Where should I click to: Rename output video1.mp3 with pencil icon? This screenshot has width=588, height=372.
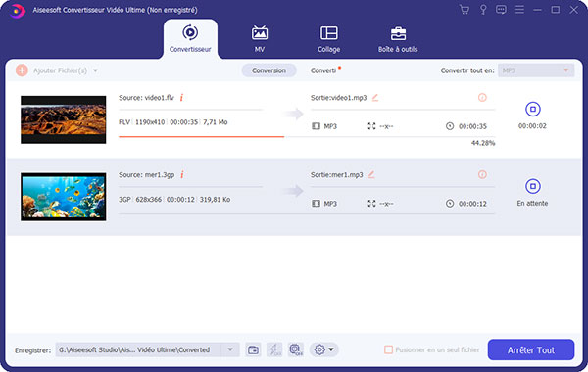point(375,98)
